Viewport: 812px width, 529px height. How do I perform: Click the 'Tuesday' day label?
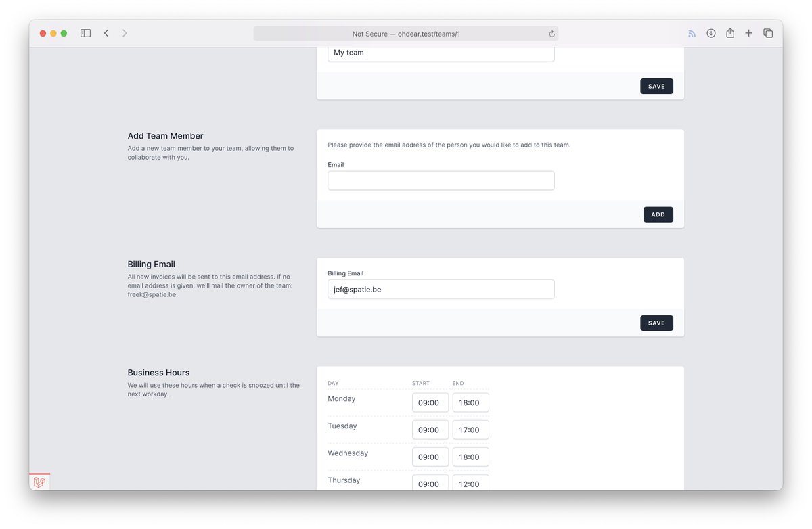click(x=342, y=426)
